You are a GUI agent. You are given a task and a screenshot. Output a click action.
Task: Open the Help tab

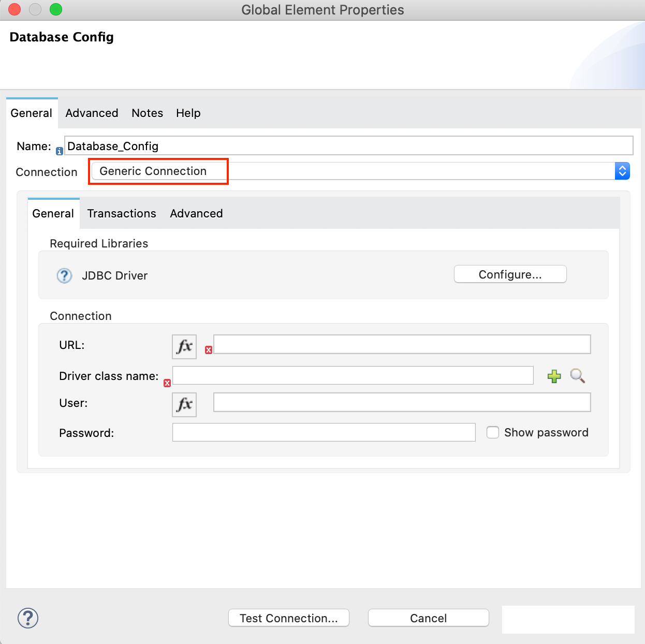coord(188,113)
